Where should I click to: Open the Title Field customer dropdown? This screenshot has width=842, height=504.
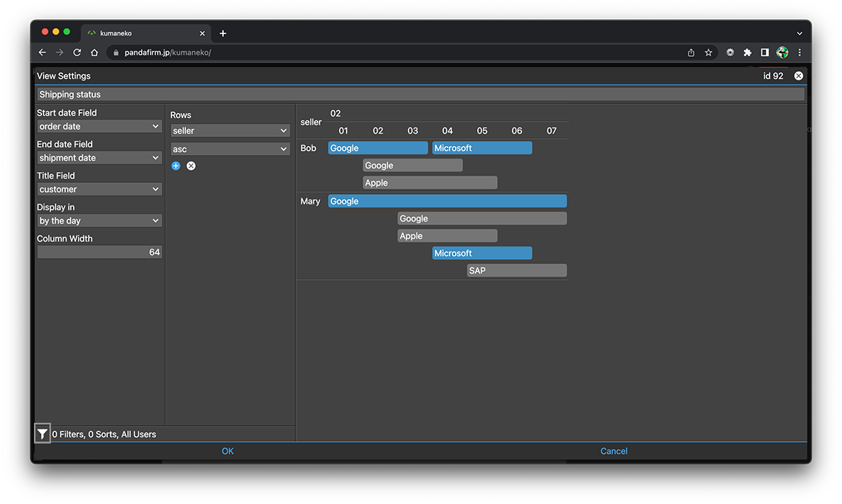point(99,190)
